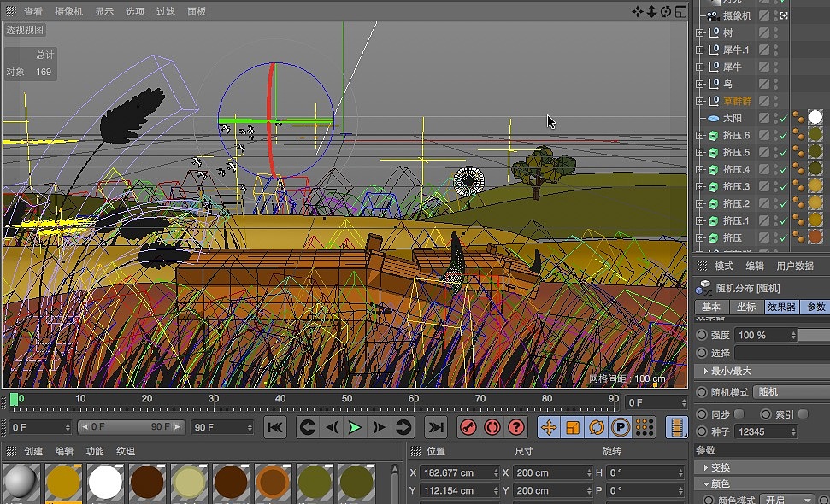The height and width of the screenshot is (504, 830).
Task: Expand the 树 object in tree
Action: click(700, 32)
